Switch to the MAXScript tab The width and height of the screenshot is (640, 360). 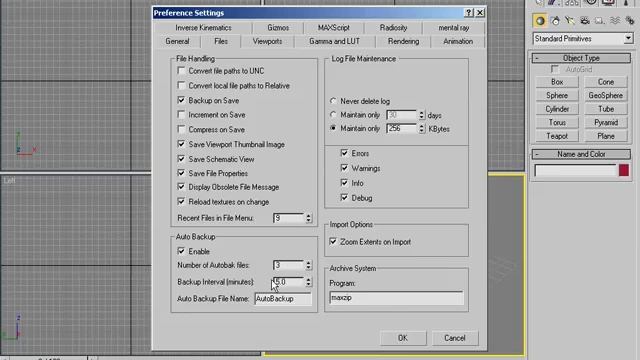[x=333, y=28]
